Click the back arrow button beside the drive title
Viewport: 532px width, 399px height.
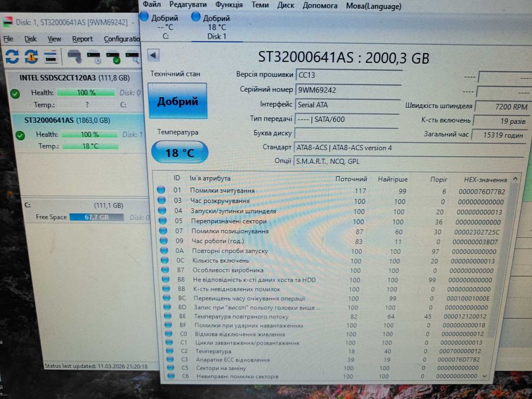153,55
